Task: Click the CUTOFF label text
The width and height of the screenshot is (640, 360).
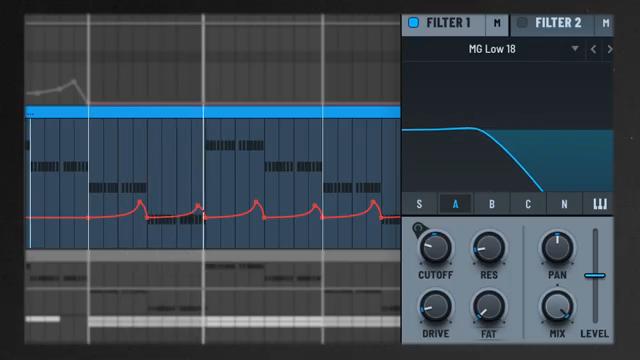Action: point(436,275)
